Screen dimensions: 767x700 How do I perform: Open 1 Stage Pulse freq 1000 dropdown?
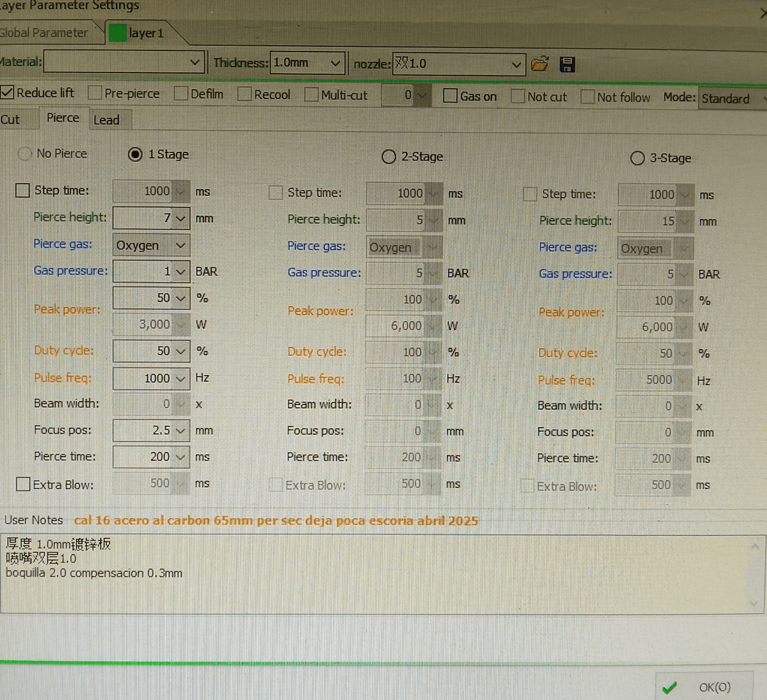click(180, 379)
